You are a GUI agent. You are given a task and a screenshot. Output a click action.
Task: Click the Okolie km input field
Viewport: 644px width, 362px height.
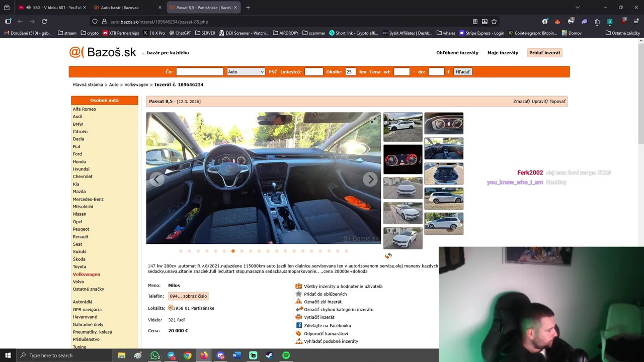tap(351, 72)
